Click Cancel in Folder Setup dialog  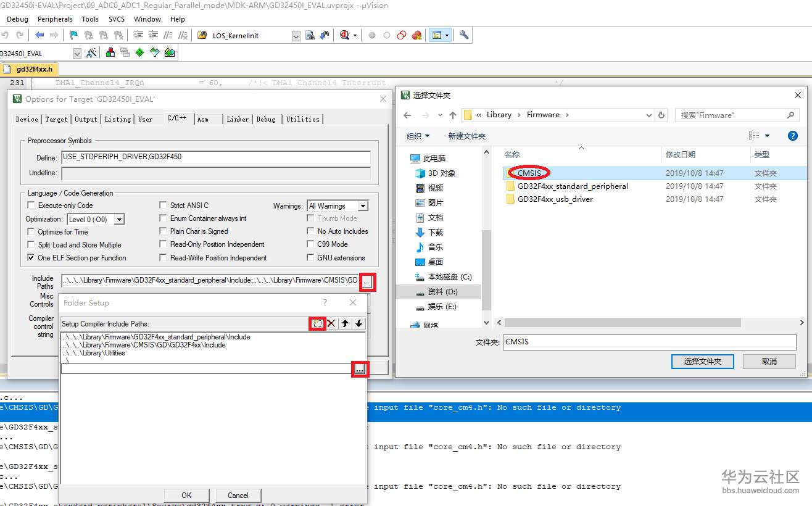click(238, 495)
